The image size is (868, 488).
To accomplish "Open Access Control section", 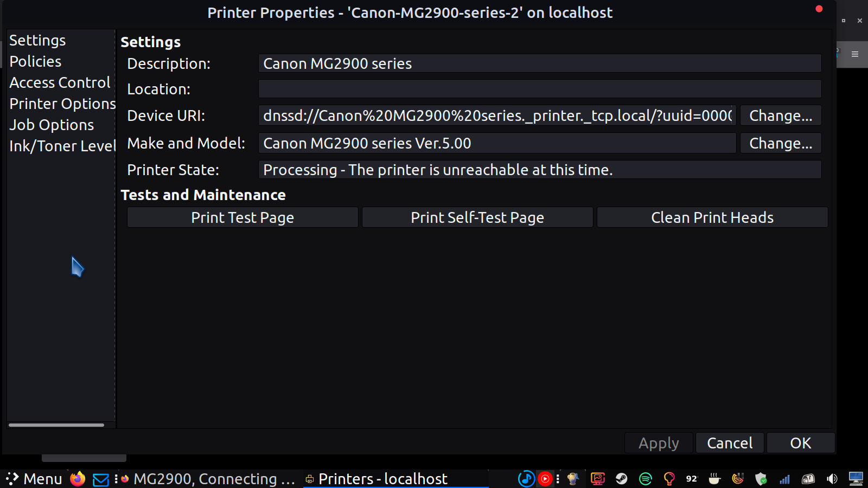I will pyautogui.click(x=61, y=83).
